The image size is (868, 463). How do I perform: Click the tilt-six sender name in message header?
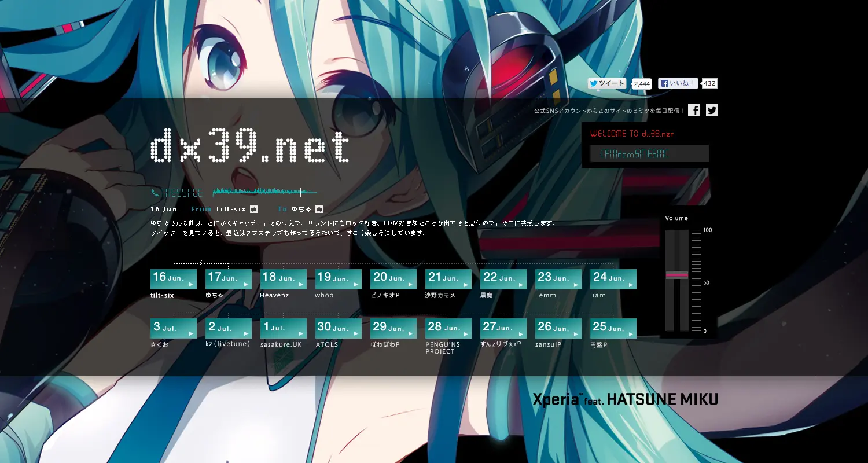(231, 209)
